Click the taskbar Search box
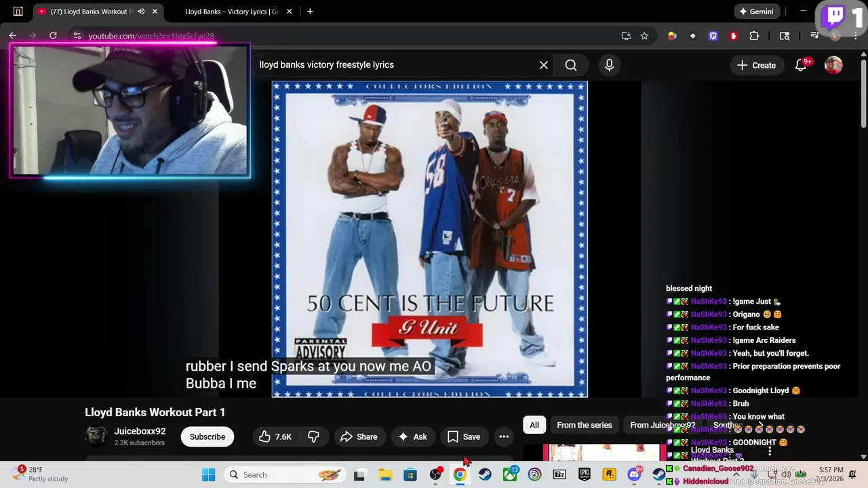The width and height of the screenshot is (868, 488). pos(285,474)
